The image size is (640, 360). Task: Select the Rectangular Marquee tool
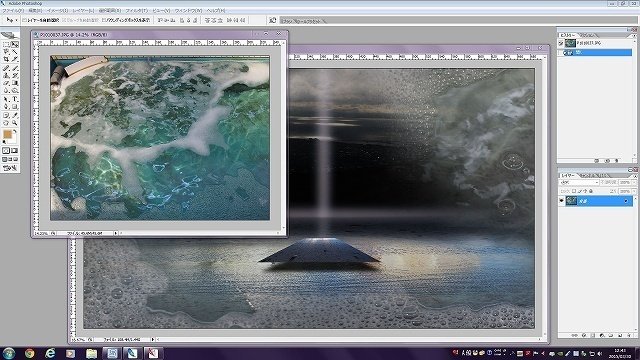(x=6, y=44)
